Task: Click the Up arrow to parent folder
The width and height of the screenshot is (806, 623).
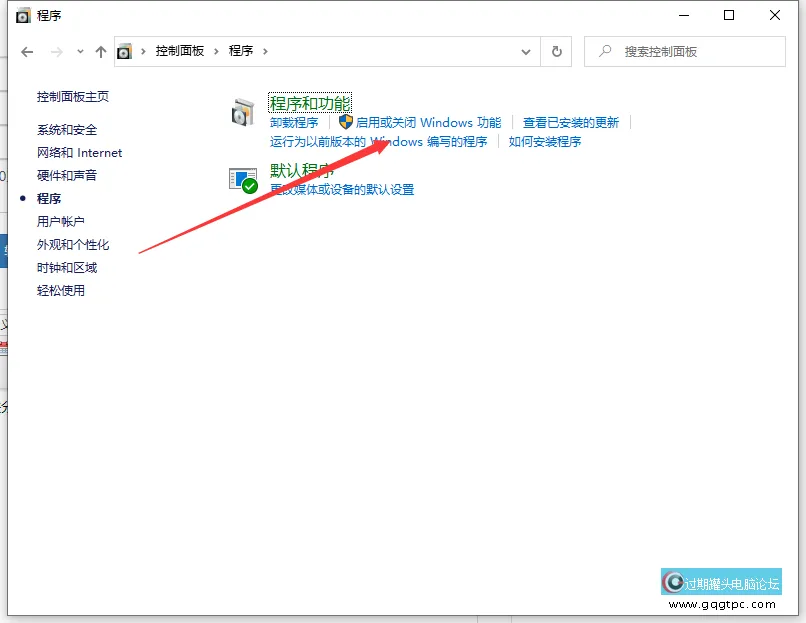Action: [x=100, y=51]
